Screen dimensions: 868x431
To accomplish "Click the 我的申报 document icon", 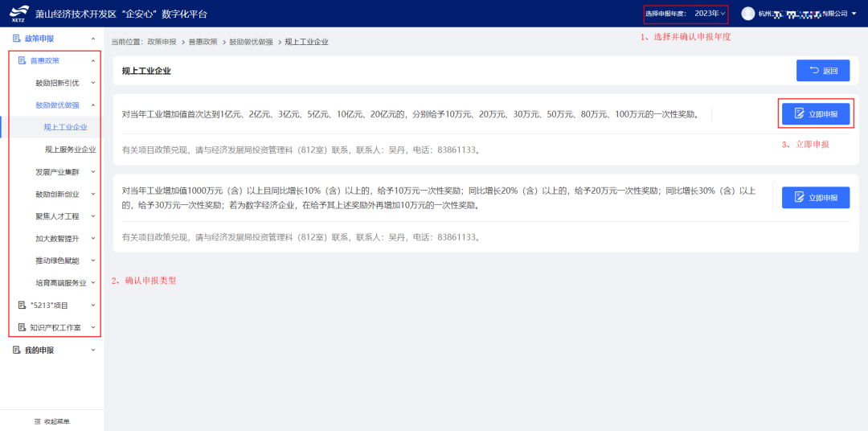I will pos(16,350).
